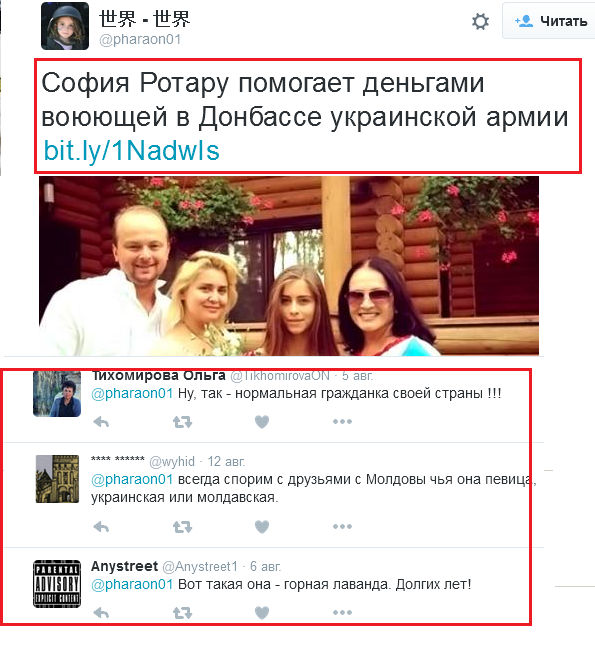The image size is (595, 647).
Task: Retweet the @wyhid reply
Action: click(182, 527)
